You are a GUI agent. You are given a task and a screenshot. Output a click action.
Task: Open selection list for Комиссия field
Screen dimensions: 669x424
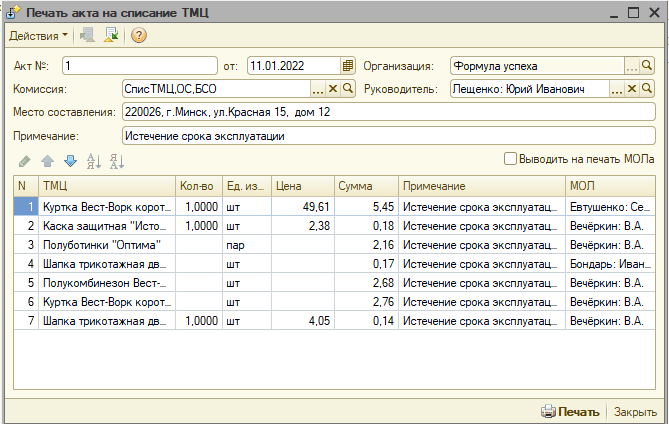pos(319,89)
